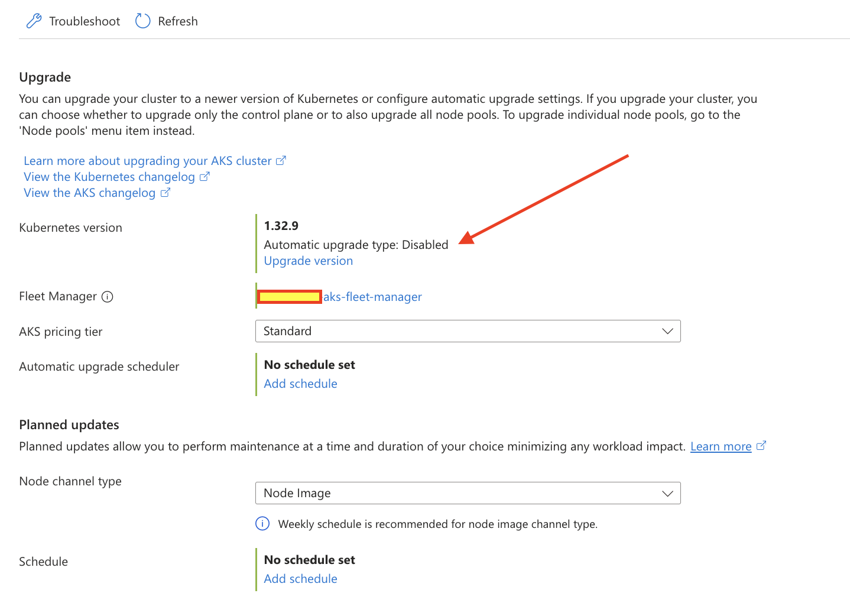Expand Node Image list via its chevron

(667, 493)
